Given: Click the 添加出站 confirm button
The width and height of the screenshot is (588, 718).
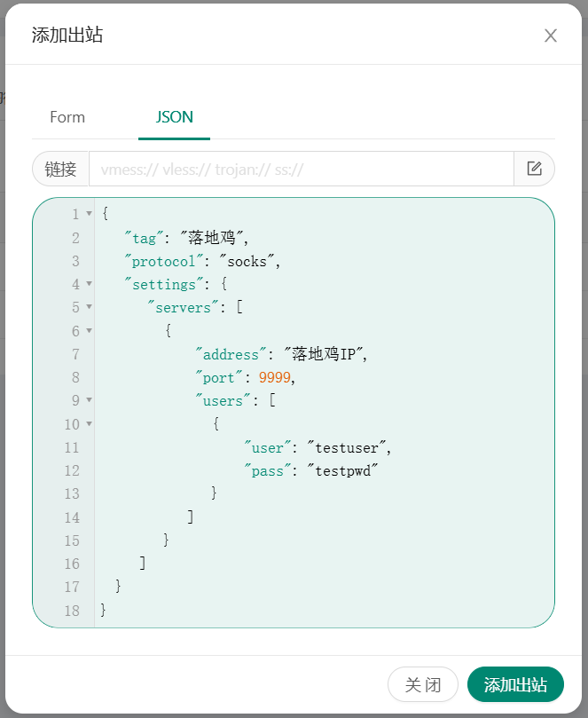Looking at the screenshot, I should tap(515, 684).
